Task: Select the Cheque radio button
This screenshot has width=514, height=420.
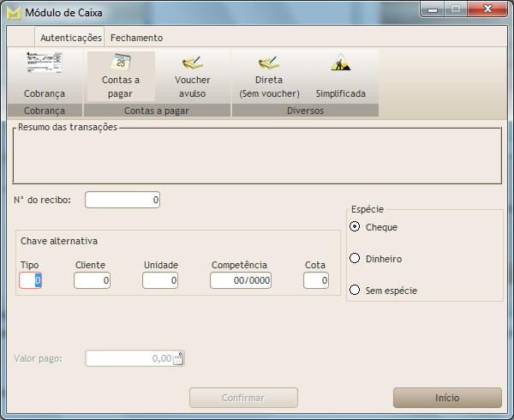Action: [x=355, y=227]
